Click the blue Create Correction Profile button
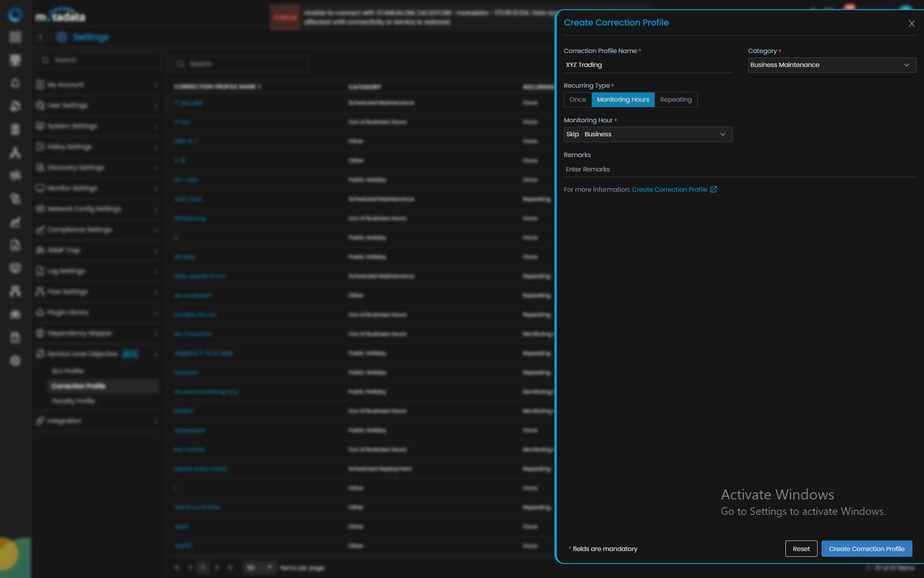This screenshot has width=924, height=578. pos(866,549)
